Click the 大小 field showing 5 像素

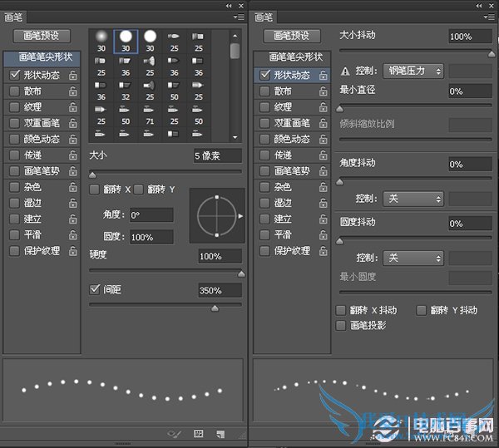[218, 155]
